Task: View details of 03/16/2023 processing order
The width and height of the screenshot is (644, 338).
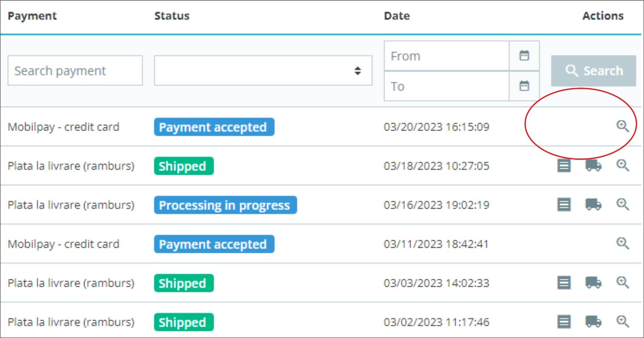Action: coord(622,204)
